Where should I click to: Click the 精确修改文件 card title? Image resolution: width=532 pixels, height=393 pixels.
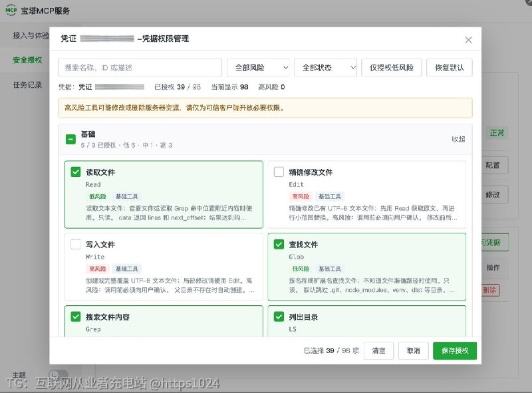click(311, 172)
